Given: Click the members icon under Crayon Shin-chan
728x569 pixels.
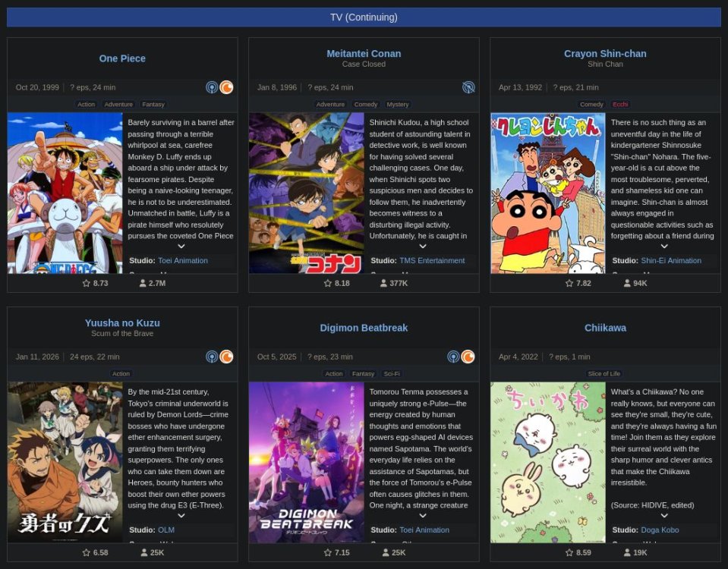Looking at the screenshot, I should pyautogui.click(x=627, y=283).
